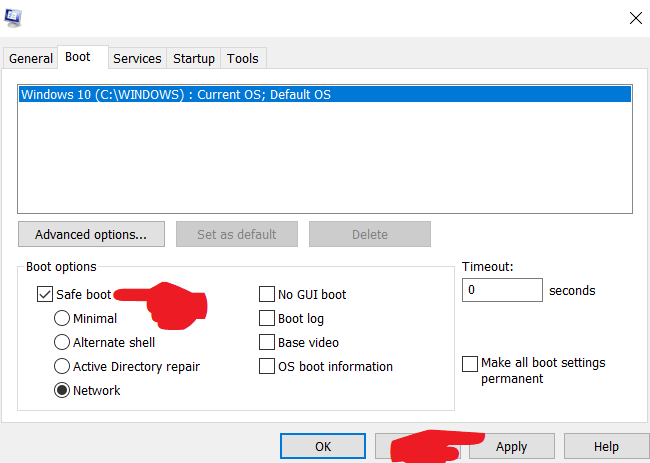Image resolution: width=650 pixels, height=463 pixels.
Task: Open Advanced options
Action: coord(91,234)
